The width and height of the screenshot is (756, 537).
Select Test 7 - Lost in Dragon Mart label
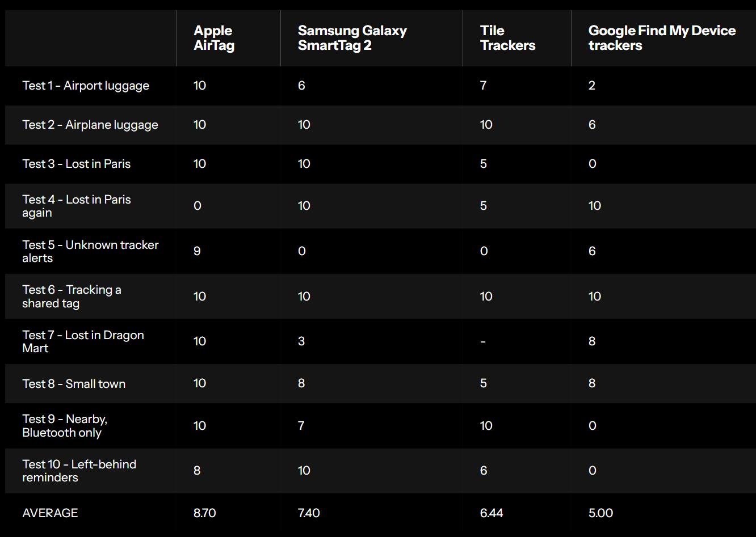pos(83,341)
